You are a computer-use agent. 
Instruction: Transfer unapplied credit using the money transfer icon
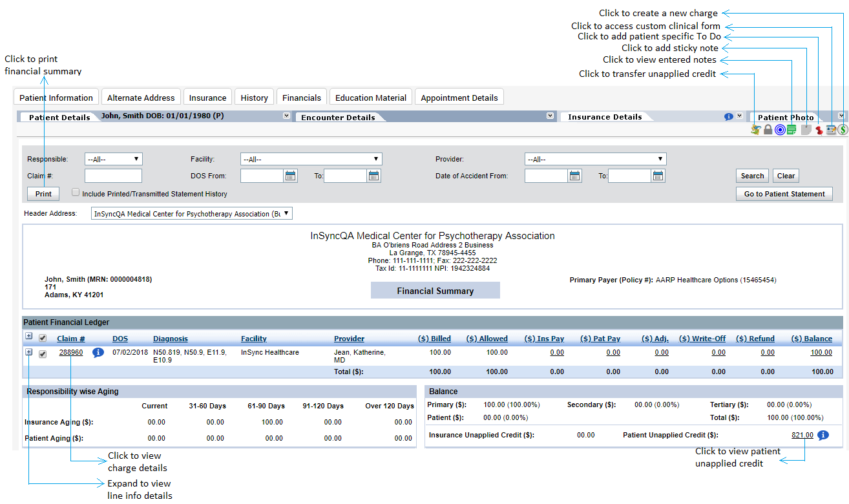(755, 129)
